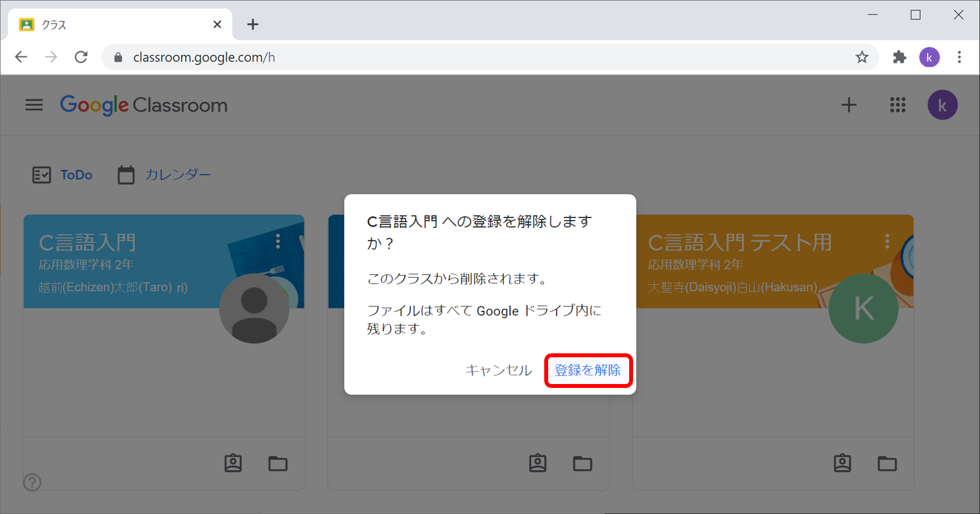The image size is (980, 514).
Task: Open Drive folder icon on C言語入門 テスト用 card
Action: 887,464
